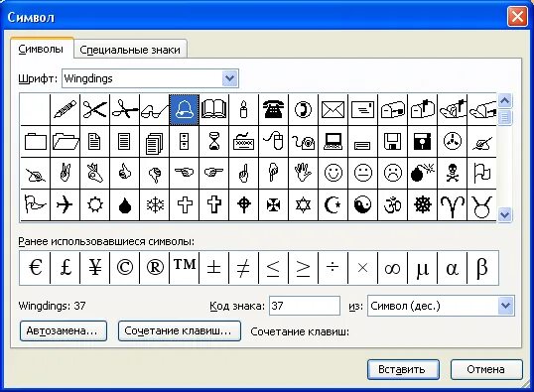Select the ship's wheel symbol
534x392 pixels.
coord(422,205)
